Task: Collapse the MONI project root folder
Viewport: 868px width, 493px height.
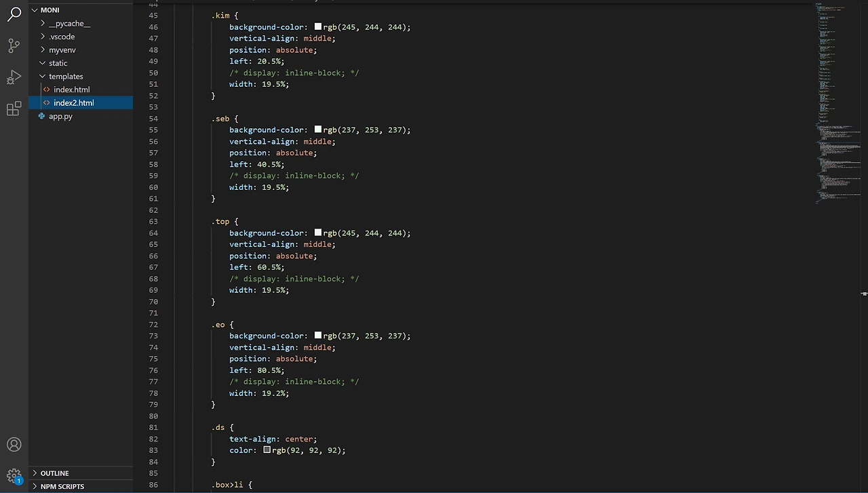Action: (35, 10)
